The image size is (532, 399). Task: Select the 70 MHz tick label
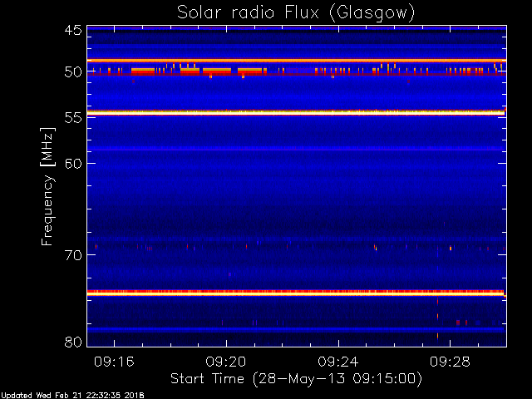(x=73, y=255)
